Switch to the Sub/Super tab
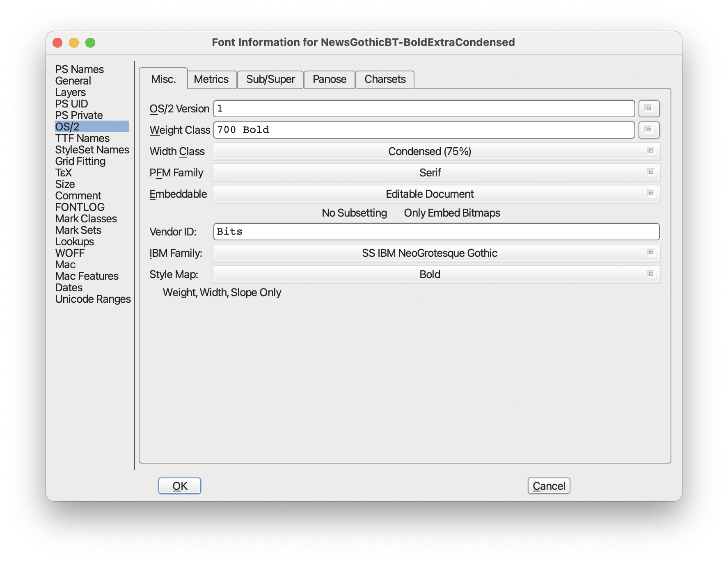728x562 pixels. 270,79
